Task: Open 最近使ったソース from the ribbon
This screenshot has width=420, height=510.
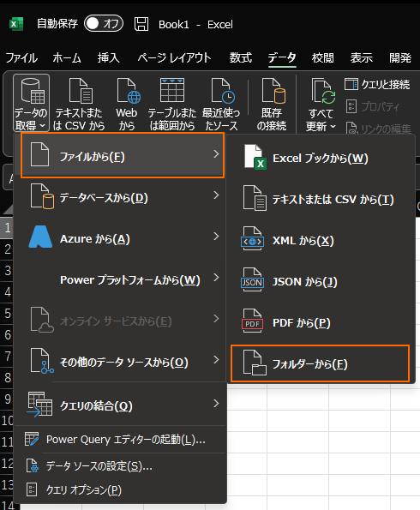Action: point(221,104)
